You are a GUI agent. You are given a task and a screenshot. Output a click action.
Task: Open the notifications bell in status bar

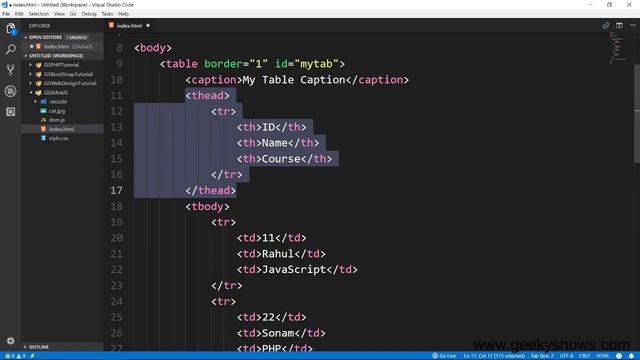pos(631,356)
